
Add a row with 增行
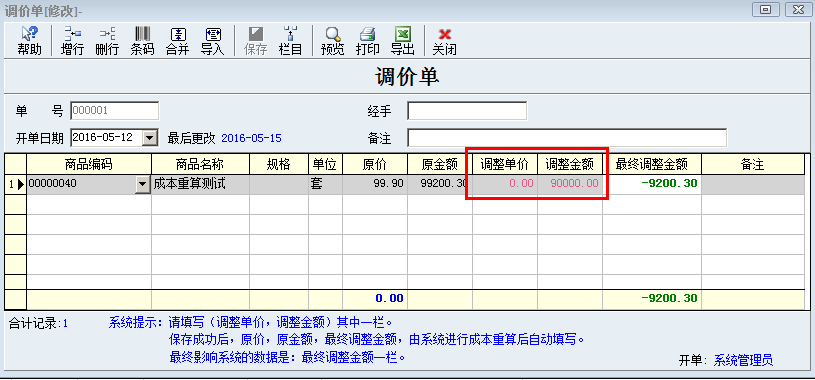pyautogui.click(x=72, y=41)
